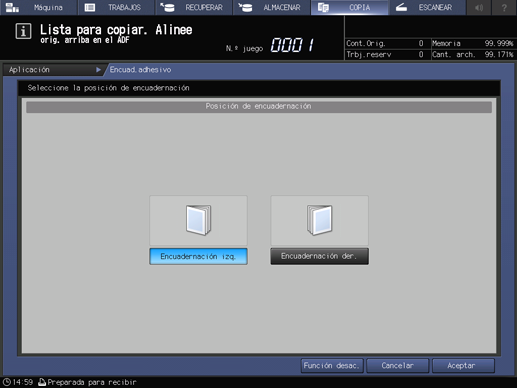
Task: Click the Preparada para recibir status text
Action: click(92, 382)
